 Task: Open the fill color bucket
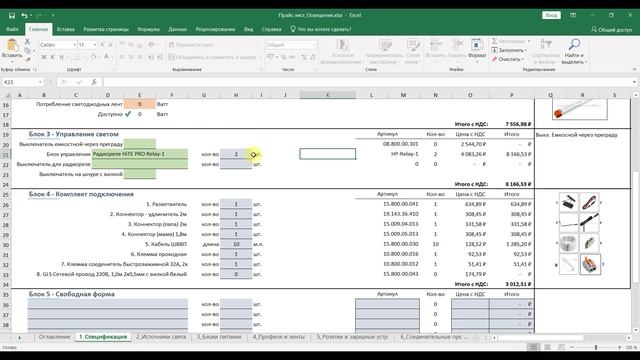[93, 57]
